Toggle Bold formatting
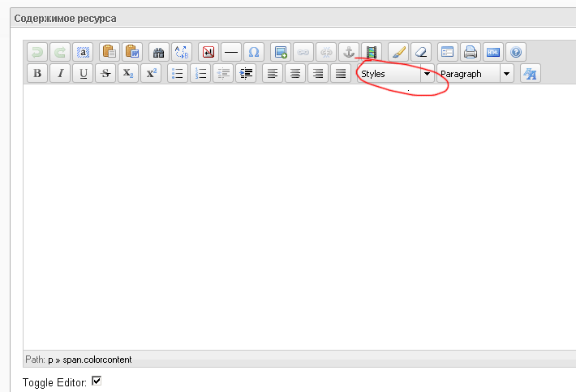 [37, 73]
